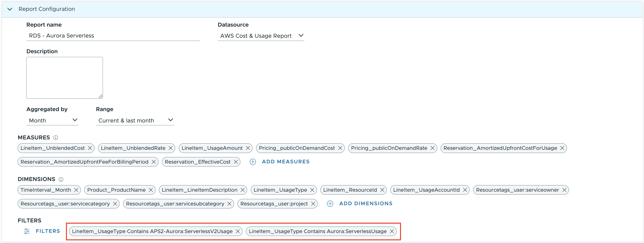Remove TimeInterval_Month dimension
Screen dimensions: 644x243
click(76, 190)
